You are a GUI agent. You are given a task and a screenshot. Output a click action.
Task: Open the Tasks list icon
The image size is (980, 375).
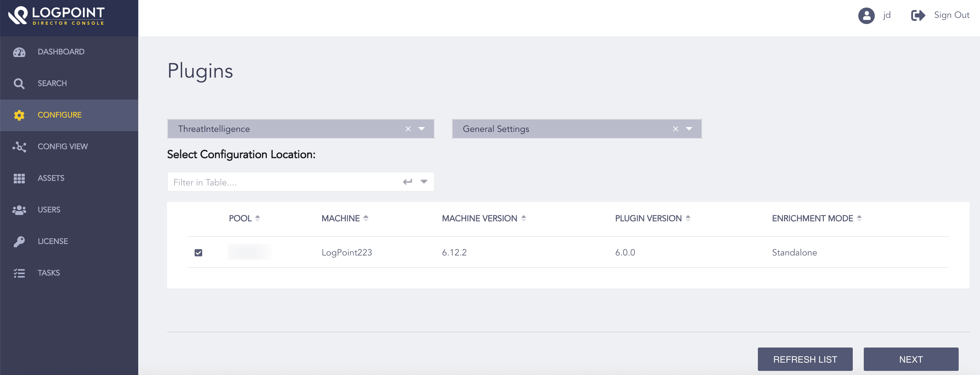19,273
